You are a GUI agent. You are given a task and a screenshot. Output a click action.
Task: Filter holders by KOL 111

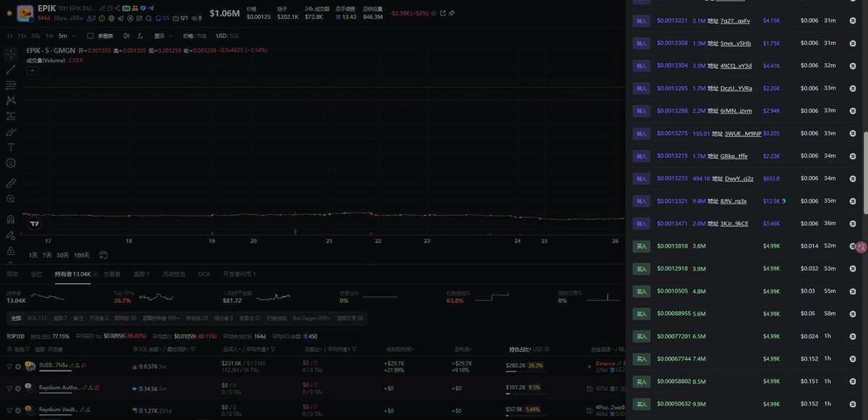coord(37,318)
